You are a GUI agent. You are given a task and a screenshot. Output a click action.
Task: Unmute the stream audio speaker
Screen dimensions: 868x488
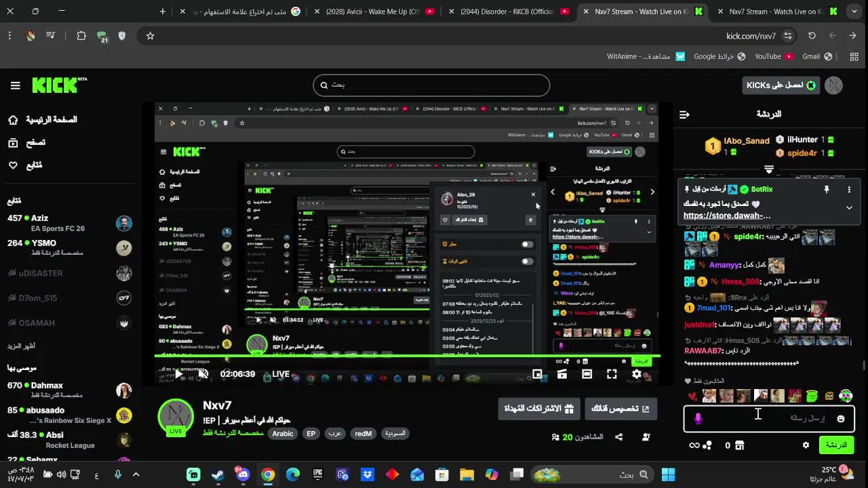(x=203, y=374)
